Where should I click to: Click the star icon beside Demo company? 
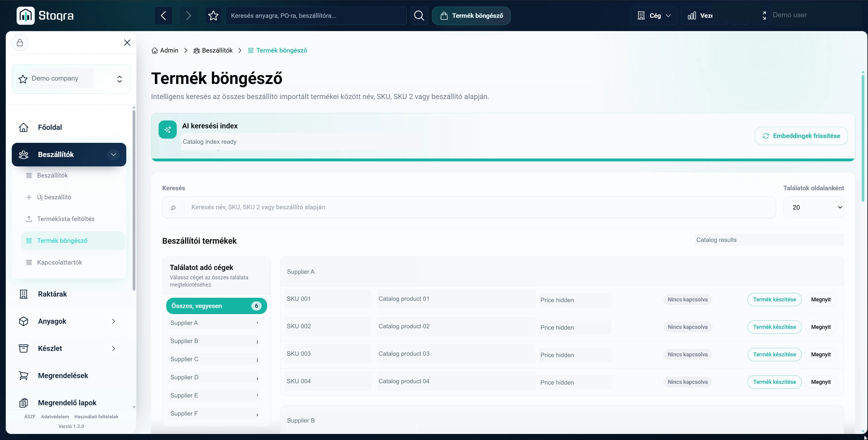23,79
